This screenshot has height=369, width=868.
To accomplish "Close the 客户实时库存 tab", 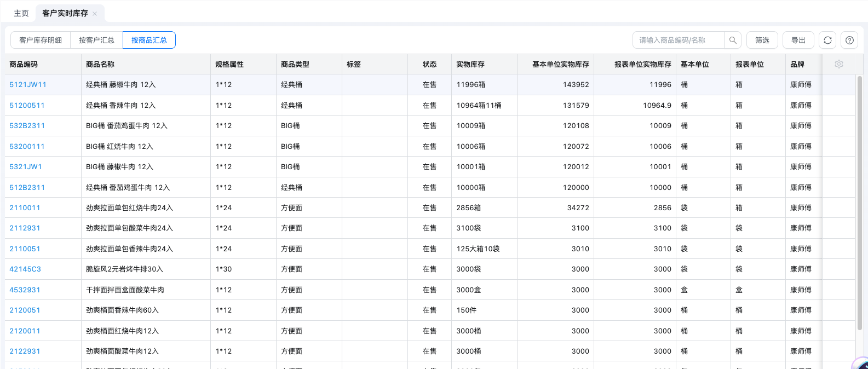I will click(95, 14).
